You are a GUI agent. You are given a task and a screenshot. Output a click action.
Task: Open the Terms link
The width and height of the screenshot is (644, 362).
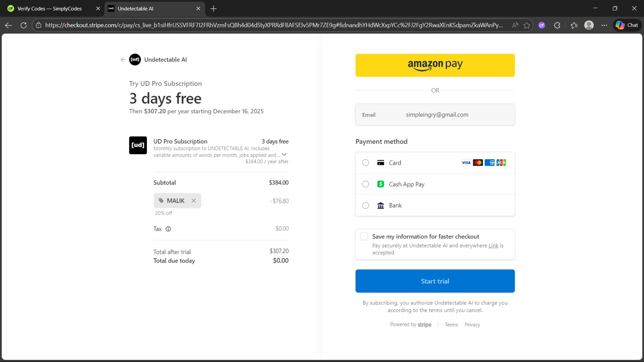tap(451, 325)
